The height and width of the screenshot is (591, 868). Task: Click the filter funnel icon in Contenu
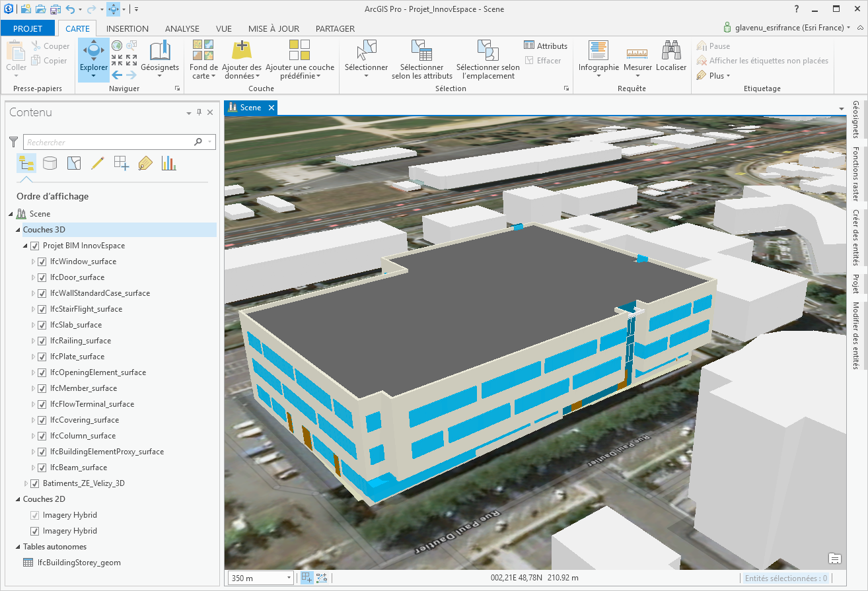click(x=14, y=142)
